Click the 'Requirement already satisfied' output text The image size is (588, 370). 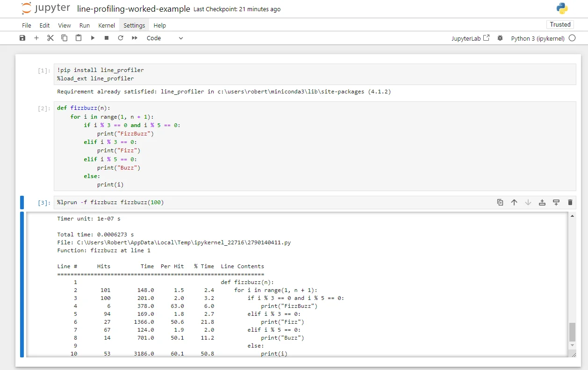(224, 92)
